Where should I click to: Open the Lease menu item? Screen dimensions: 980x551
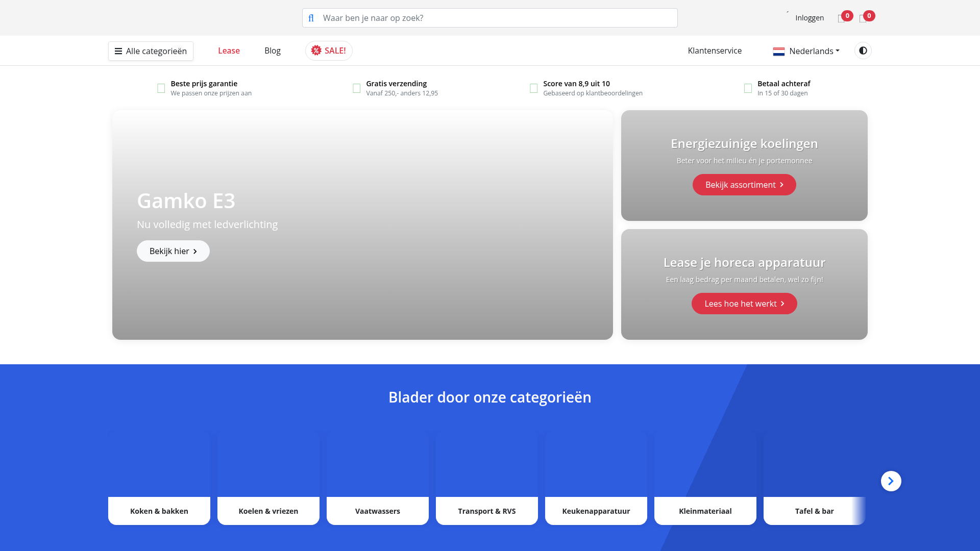(229, 51)
